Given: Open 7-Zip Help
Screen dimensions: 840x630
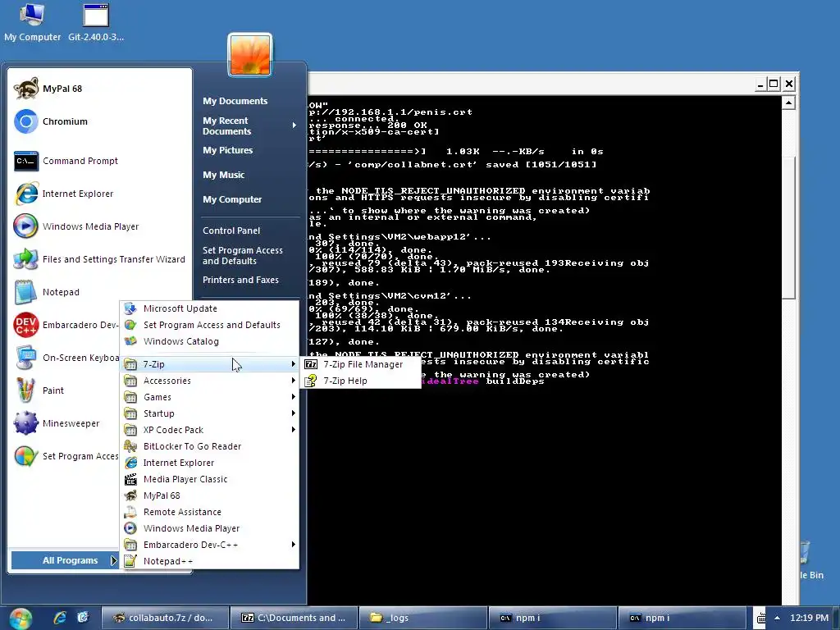Looking at the screenshot, I should click(361, 381).
